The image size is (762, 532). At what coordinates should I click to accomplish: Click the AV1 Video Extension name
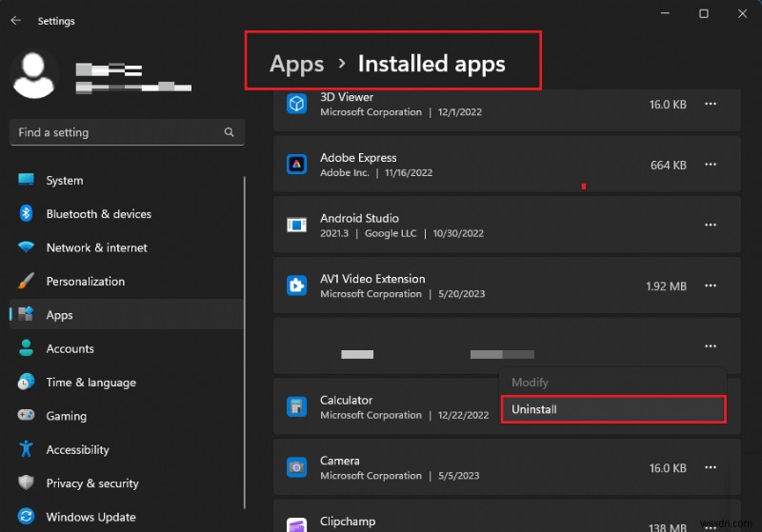tap(372, 279)
